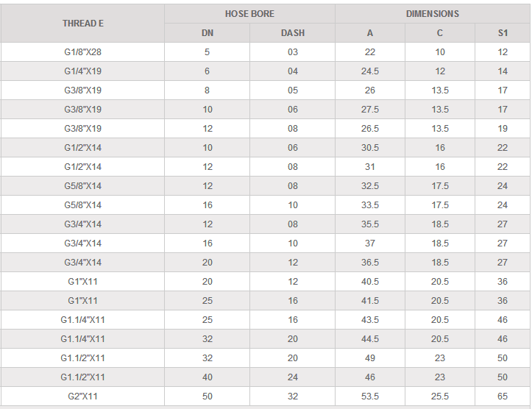This screenshot has width=532, height=409.
Task: Select the A dimension 49 cell
Action: pos(369,358)
